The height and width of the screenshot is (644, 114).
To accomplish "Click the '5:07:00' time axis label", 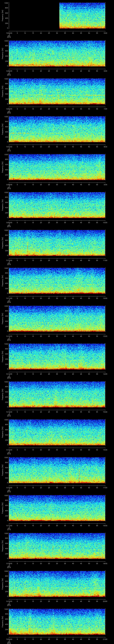I will (9, 147).
